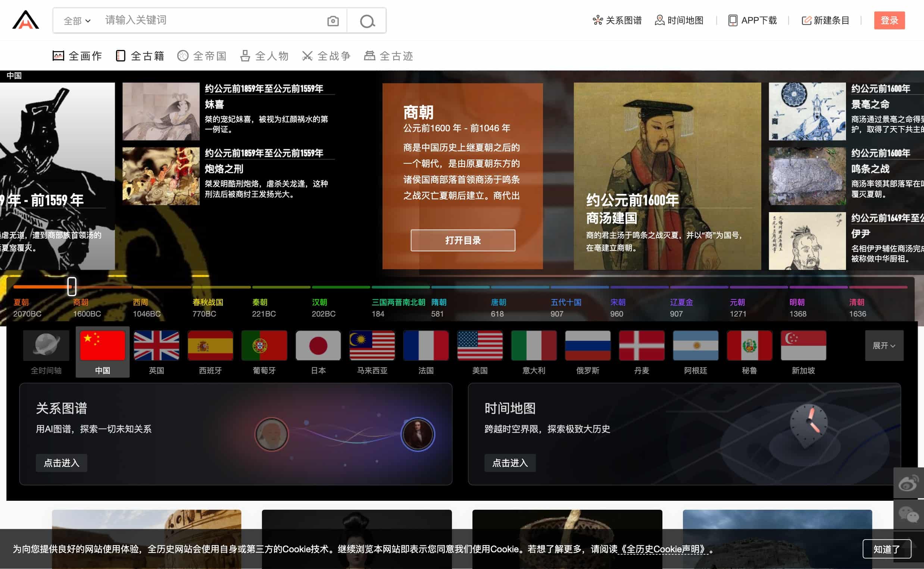Jump to 唐朝 618 on timeline

point(498,308)
